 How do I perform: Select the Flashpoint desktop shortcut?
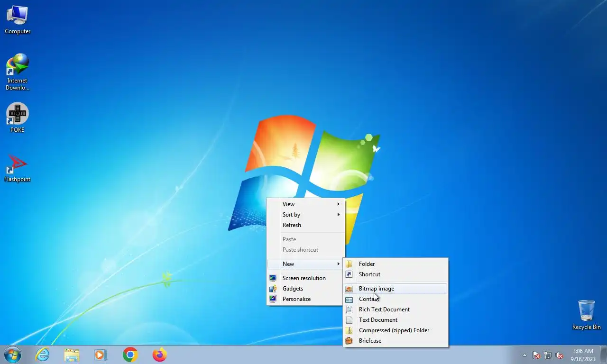18,168
